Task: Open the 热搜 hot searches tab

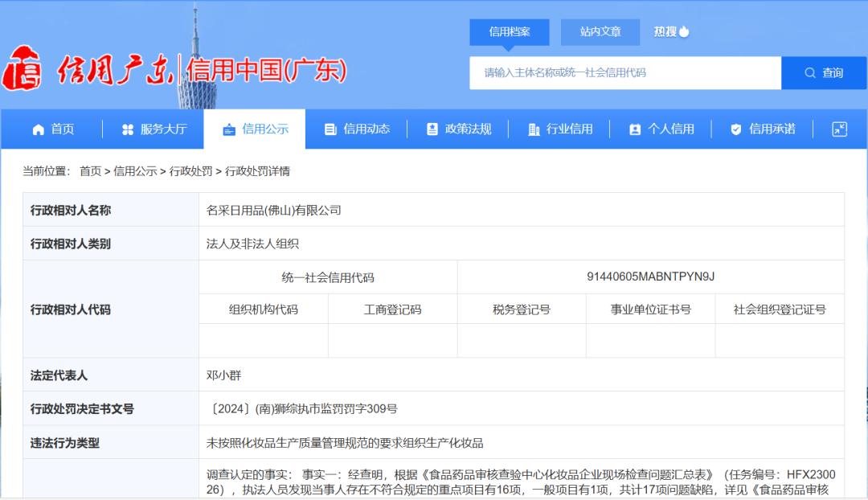Action: 671,31
